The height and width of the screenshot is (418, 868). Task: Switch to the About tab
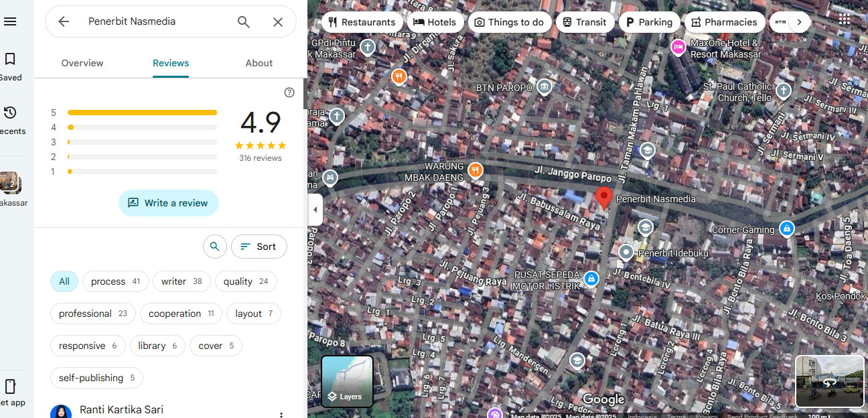click(259, 63)
